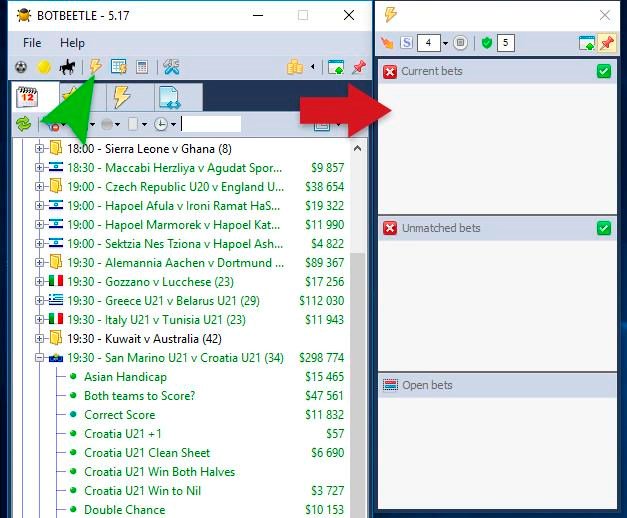This screenshot has height=518, width=627.
Task: Expand the small arrow next to the coins
Action: click(313, 67)
